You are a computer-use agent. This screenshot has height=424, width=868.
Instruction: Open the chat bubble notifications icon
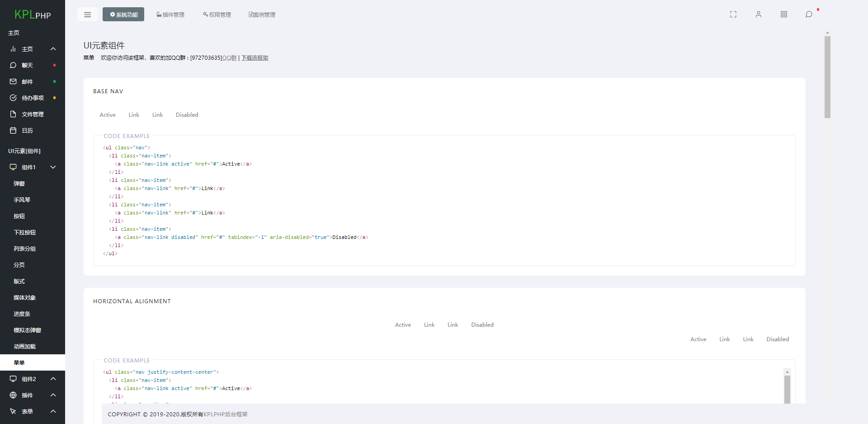pyautogui.click(x=809, y=14)
